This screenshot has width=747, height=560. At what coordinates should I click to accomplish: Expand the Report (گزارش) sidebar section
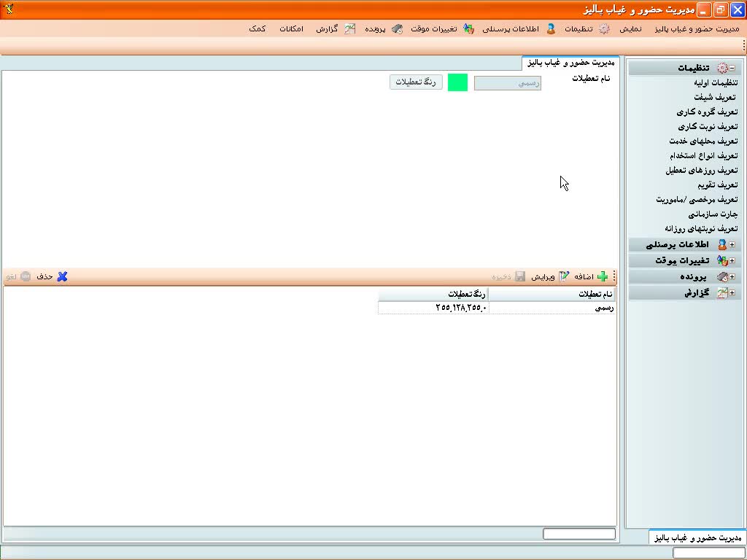coord(732,293)
